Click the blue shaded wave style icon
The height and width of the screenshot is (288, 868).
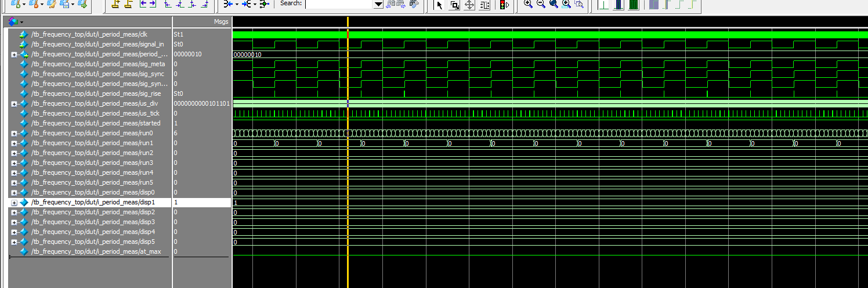tap(653, 5)
